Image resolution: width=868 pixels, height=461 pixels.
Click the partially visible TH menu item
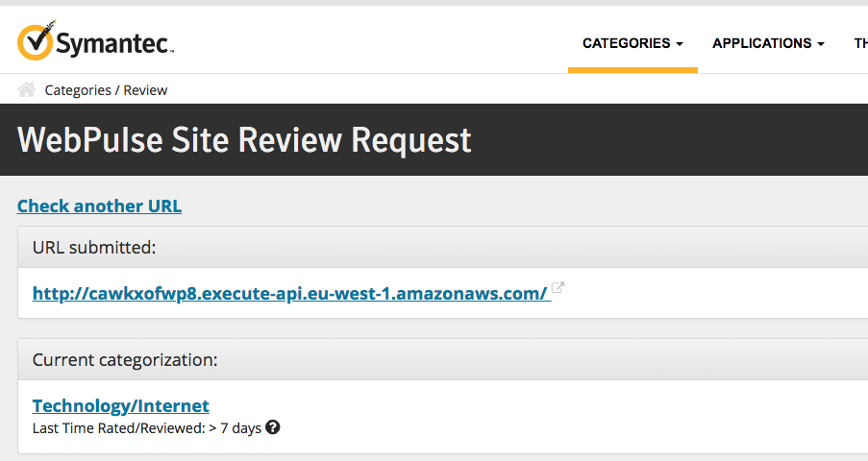860,43
